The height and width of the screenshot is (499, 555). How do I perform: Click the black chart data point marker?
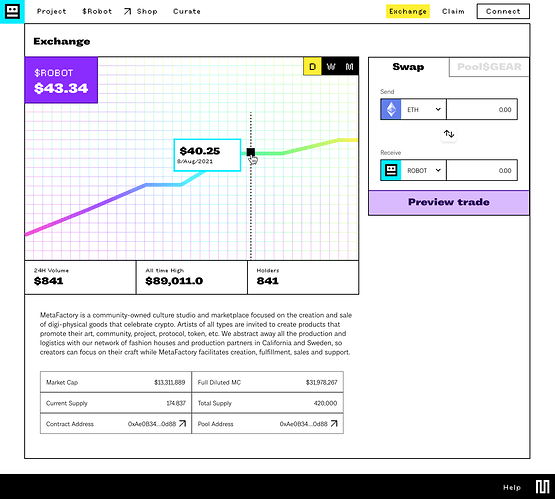(x=251, y=152)
